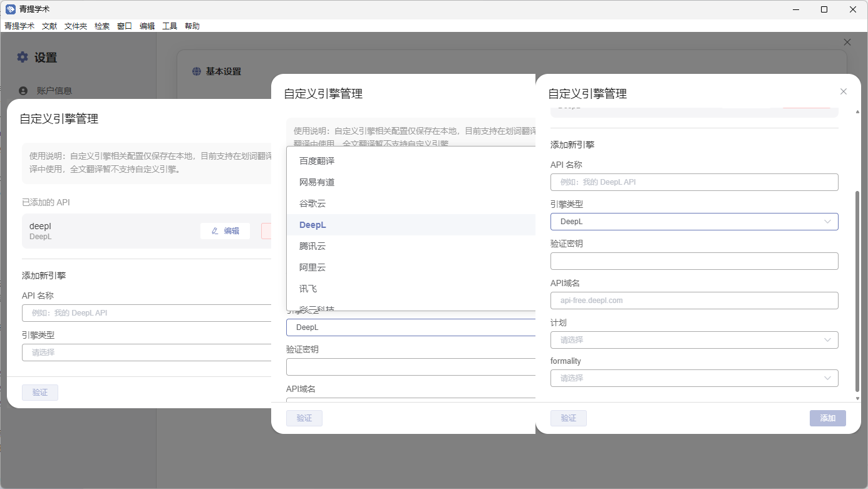The height and width of the screenshot is (489, 868).
Task: Click the 青提学术 app logo in title bar
Action: click(10, 9)
